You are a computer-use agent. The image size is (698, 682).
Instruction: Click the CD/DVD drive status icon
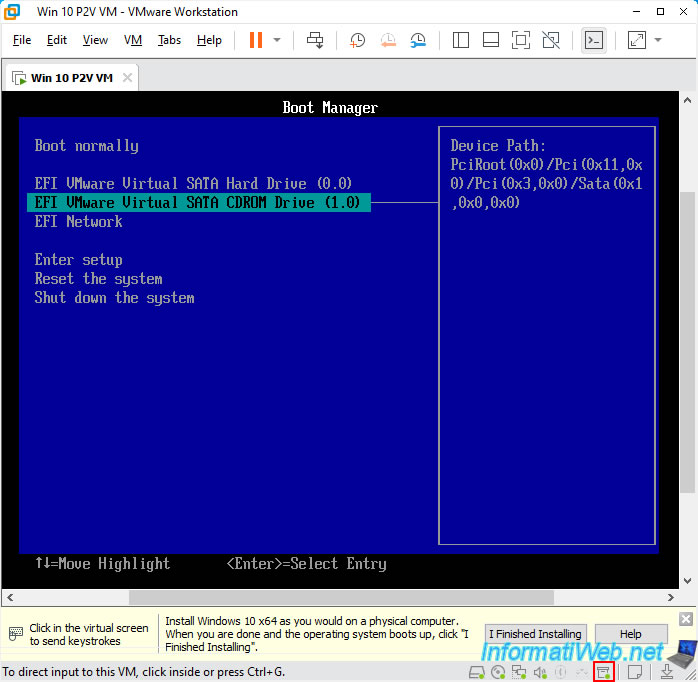(x=498, y=672)
